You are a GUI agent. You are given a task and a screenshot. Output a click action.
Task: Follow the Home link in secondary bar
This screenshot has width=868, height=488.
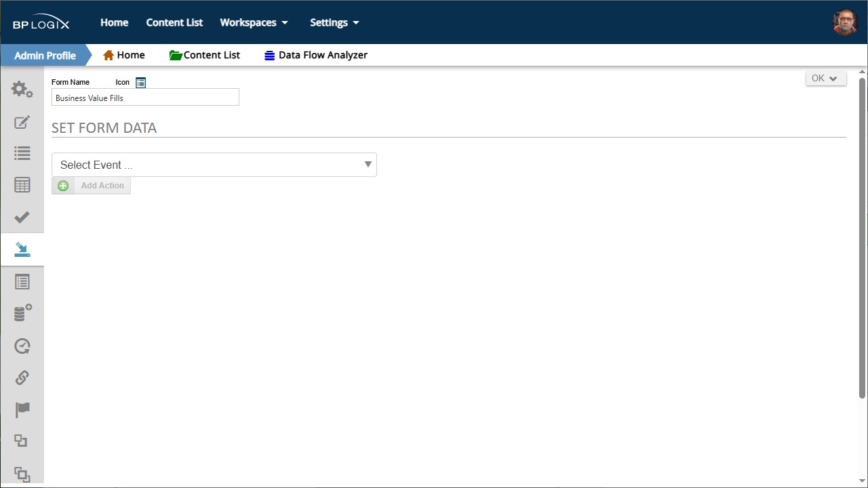tap(131, 55)
